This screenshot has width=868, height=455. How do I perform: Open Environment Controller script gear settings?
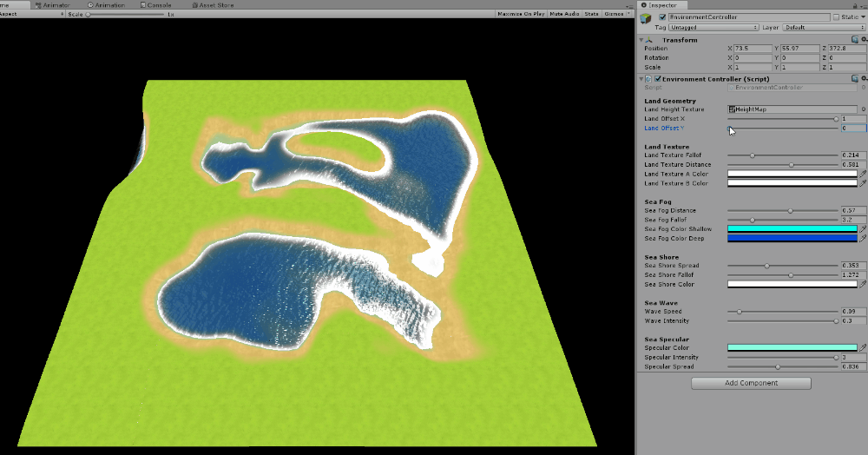tap(864, 79)
